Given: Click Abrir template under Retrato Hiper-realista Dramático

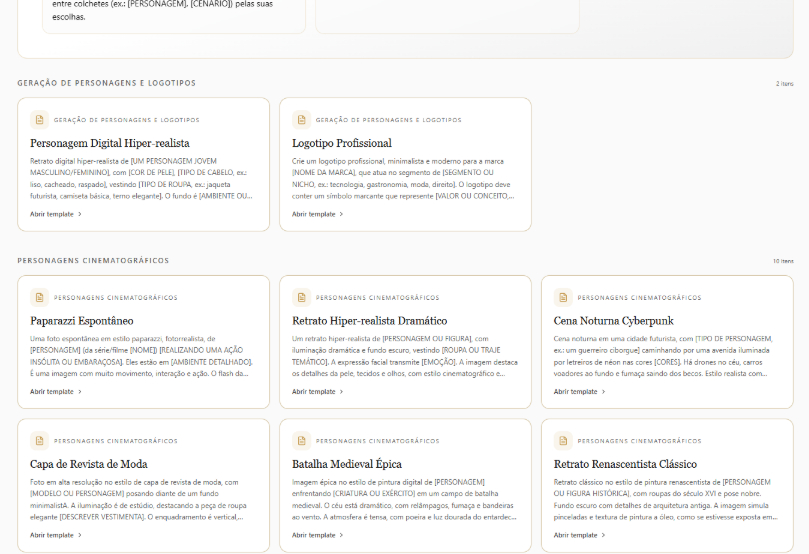Looking at the screenshot, I should point(318,392).
